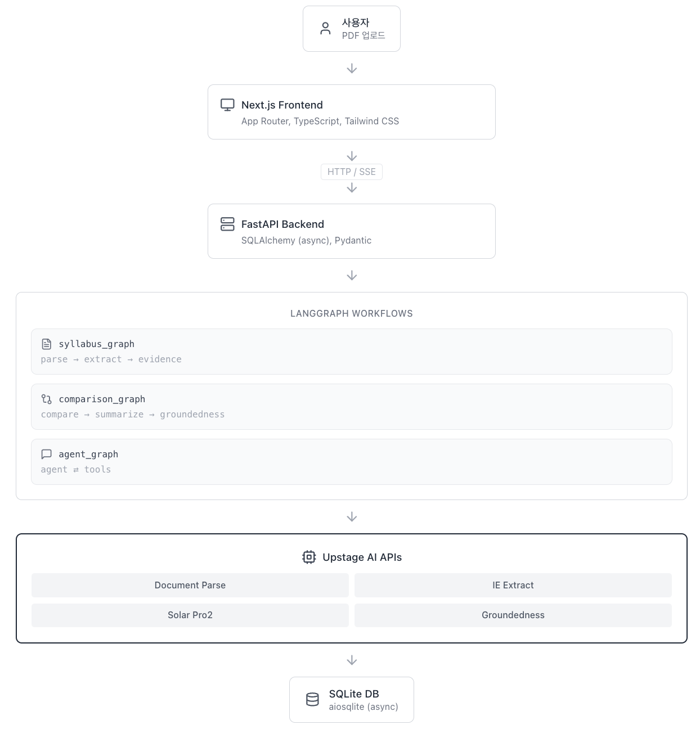Select the Solar Pro2 chip

[190, 615]
